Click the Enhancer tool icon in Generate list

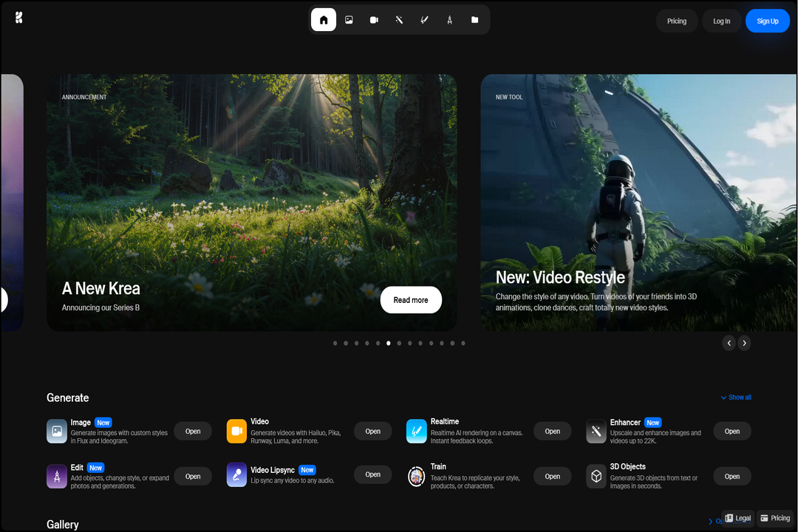point(596,432)
